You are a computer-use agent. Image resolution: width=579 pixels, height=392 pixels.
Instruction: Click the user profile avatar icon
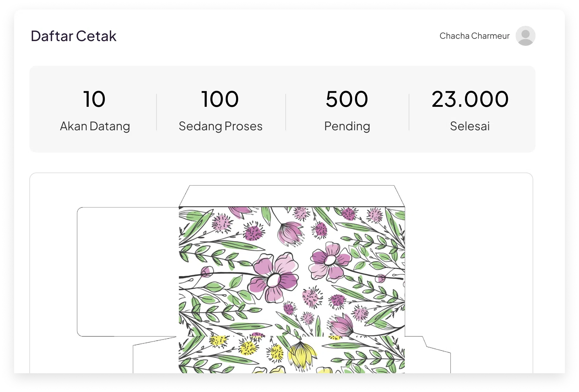click(x=525, y=36)
